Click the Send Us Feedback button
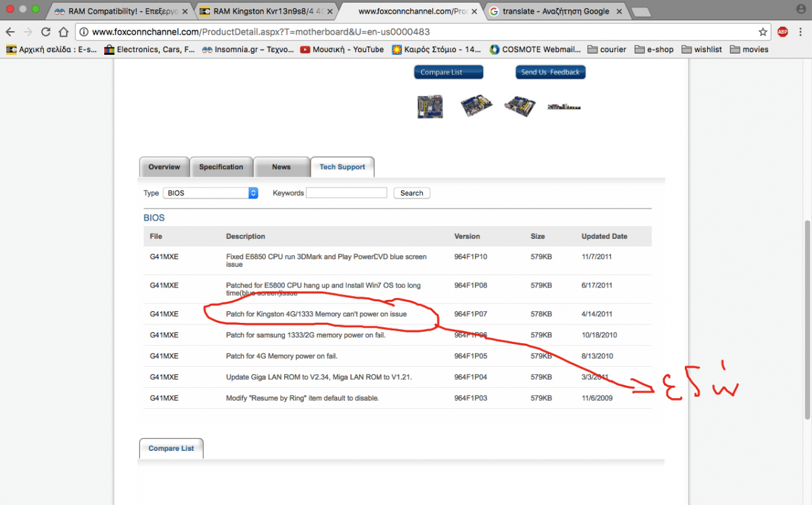812x505 pixels. [550, 72]
